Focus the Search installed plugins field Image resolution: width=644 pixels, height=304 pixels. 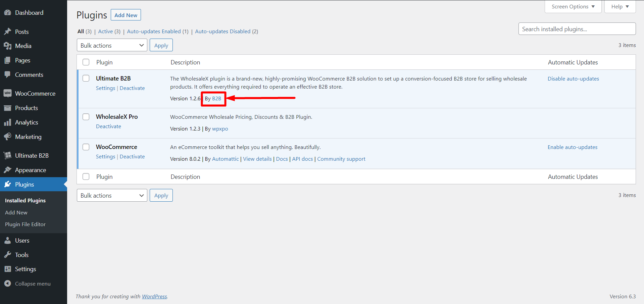(x=577, y=29)
